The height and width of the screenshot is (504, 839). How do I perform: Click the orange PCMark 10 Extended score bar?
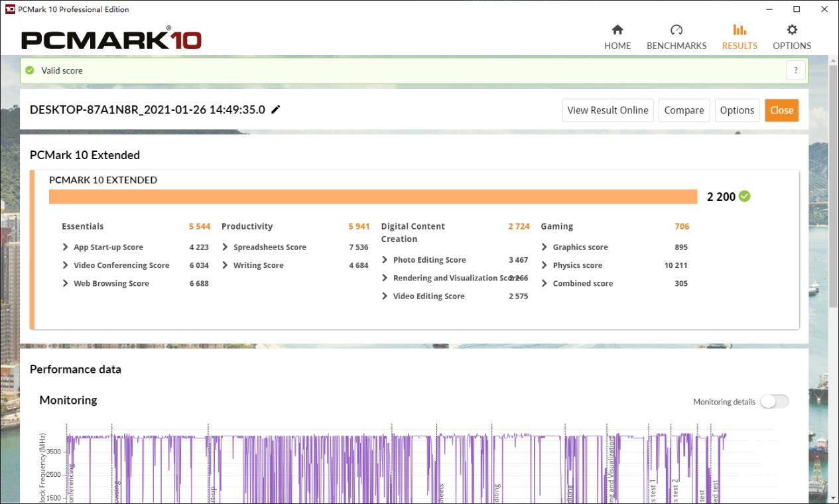[373, 196]
